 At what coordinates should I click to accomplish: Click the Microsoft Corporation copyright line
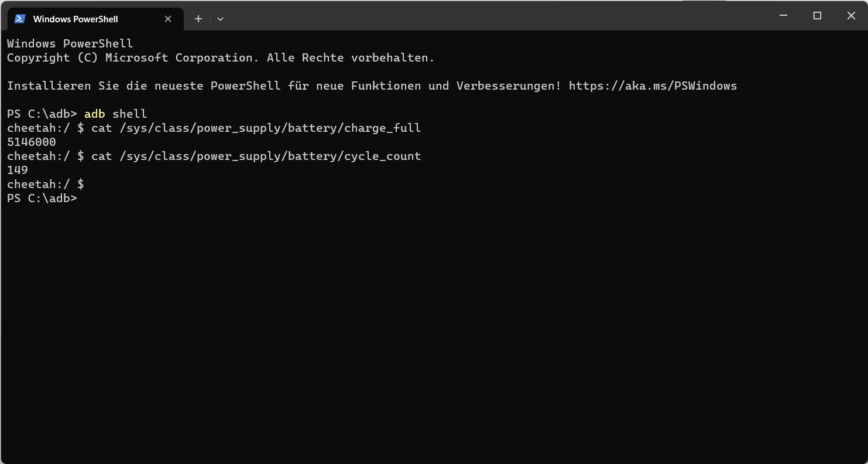pyautogui.click(x=221, y=57)
